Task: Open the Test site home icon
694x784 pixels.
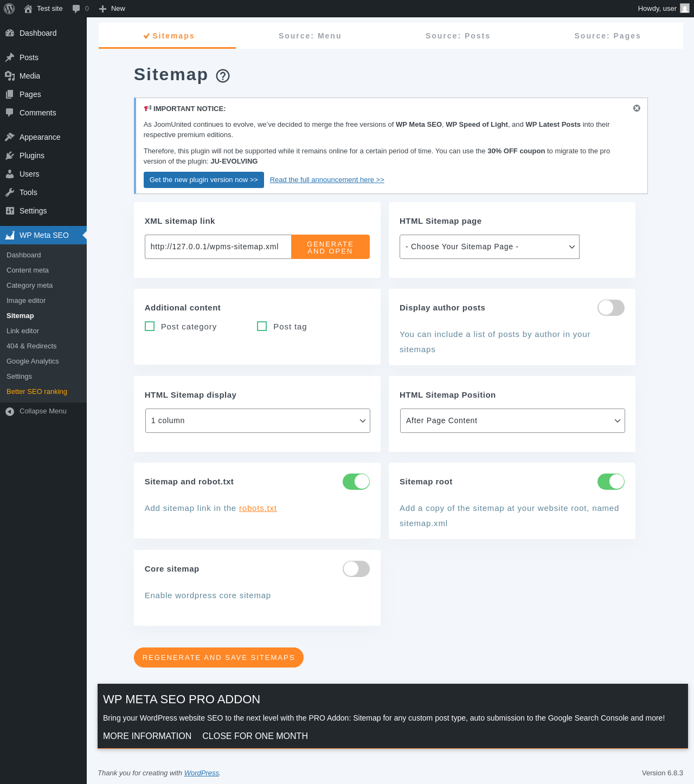Action: 28,9
